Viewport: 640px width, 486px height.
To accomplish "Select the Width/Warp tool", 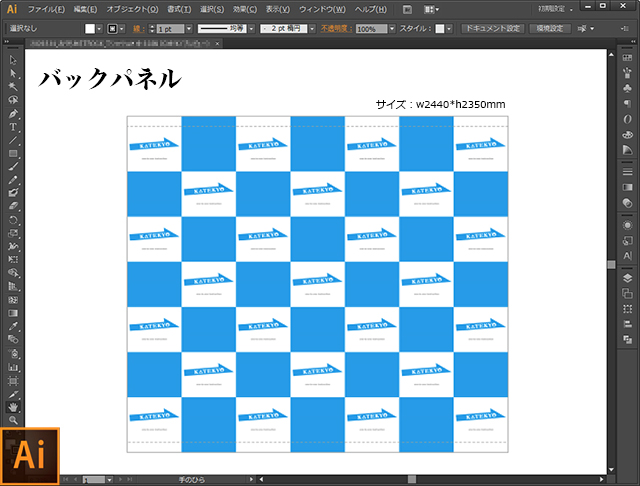I will 13,246.
